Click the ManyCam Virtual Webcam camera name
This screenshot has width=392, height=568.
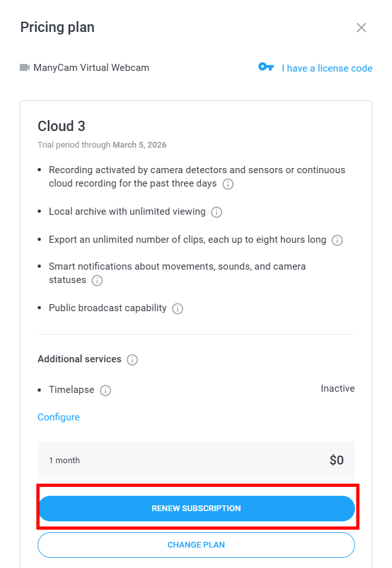click(91, 67)
